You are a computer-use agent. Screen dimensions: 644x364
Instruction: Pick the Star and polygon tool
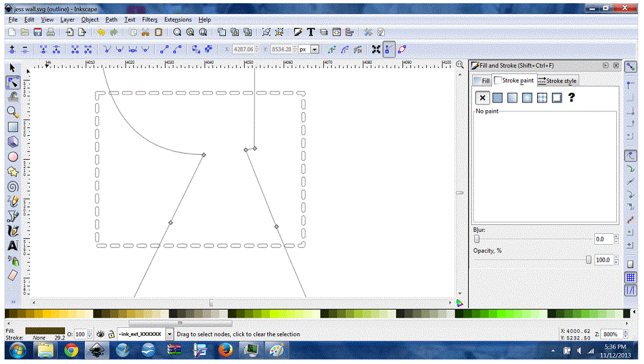(12, 171)
